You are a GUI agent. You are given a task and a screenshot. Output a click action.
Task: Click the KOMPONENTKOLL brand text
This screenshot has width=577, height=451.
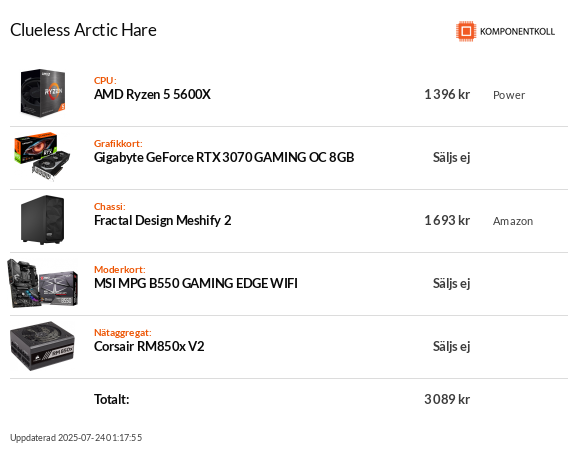click(x=517, y=32)
